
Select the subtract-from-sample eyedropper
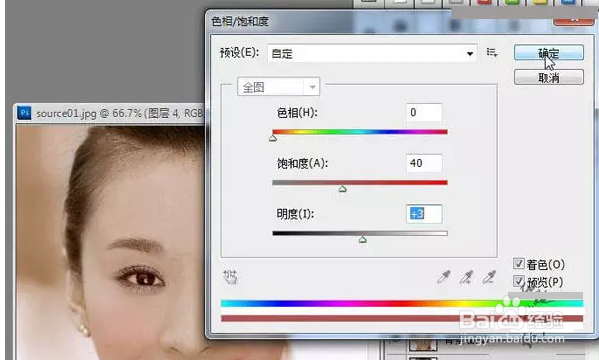point(489,277)
